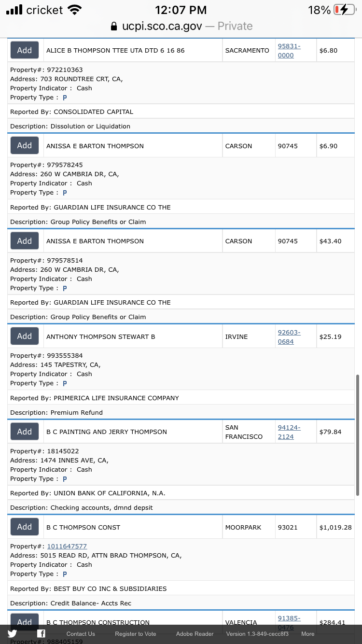The height and width of the screenshot is (644, 362).
Task: Open Sacramento ZIP 95831-0000 link
Action: click(289, 51)
